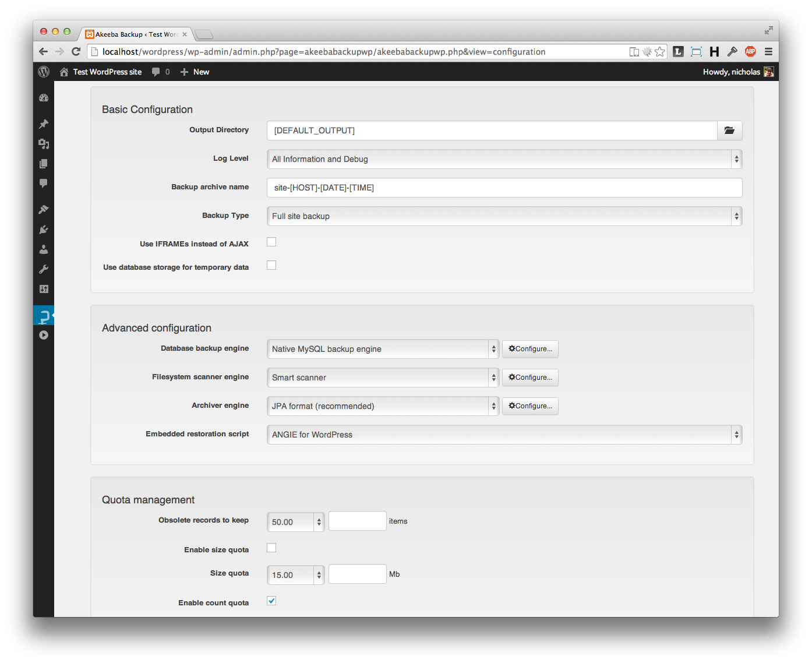
Task: Open the WordPress Dashboard sidebar icon
Action: pos(44,98)
